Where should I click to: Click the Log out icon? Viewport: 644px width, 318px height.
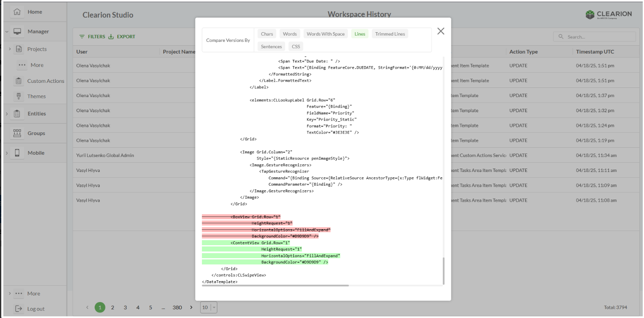[x=19, y=309]
